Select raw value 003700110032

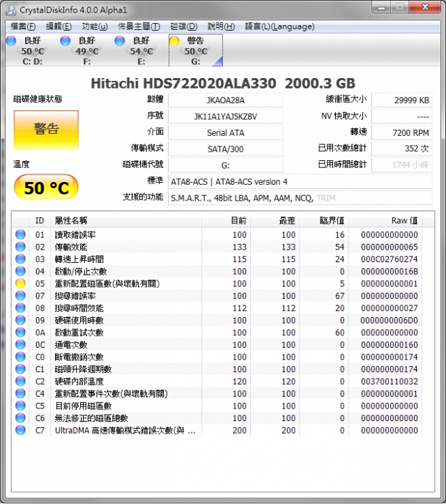point(389,381)
